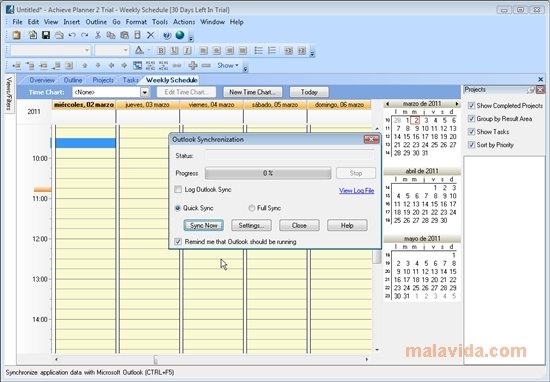
Task: Switch to the Projects tab
Action: (x=103, y=80)
